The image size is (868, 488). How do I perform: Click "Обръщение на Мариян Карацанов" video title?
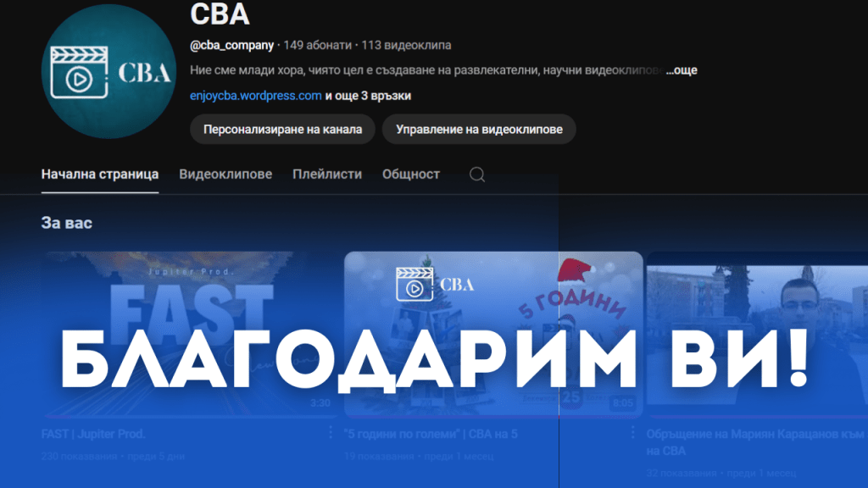[x=755, y=442]
